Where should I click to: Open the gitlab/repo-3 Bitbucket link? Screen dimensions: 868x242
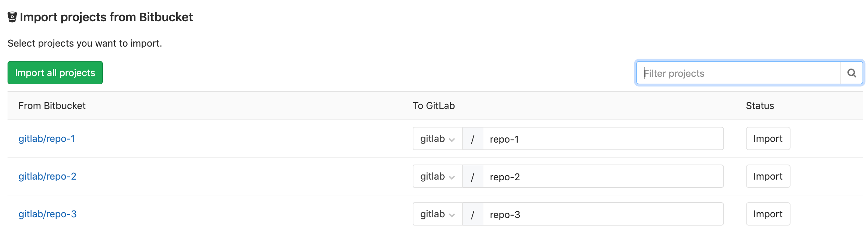(x=47, y=214)
